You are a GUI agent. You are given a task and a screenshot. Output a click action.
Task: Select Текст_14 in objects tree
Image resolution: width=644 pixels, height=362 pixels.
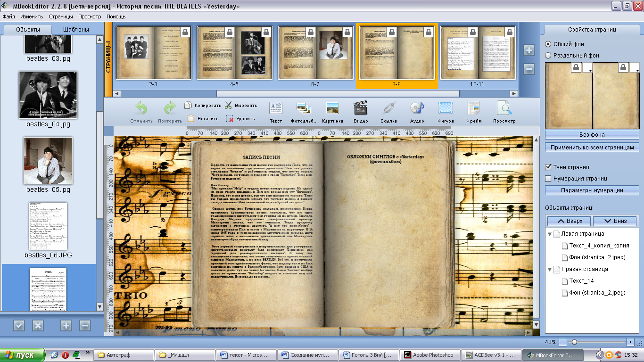click(581, 281)
